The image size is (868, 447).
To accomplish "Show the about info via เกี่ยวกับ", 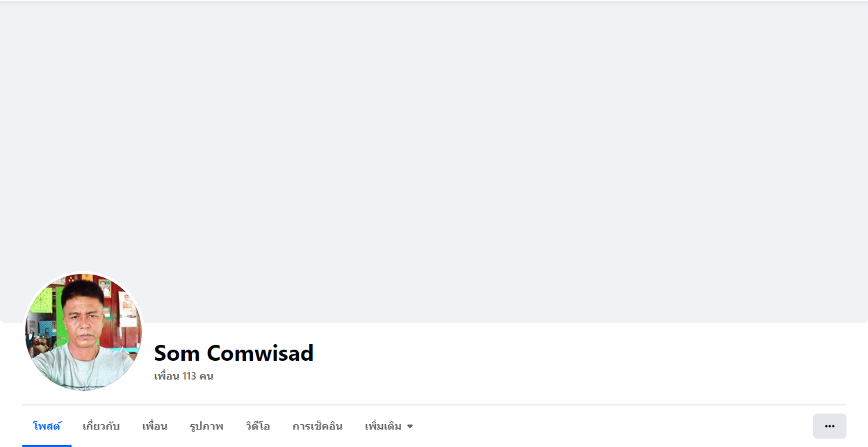I will tap(101, 426).
